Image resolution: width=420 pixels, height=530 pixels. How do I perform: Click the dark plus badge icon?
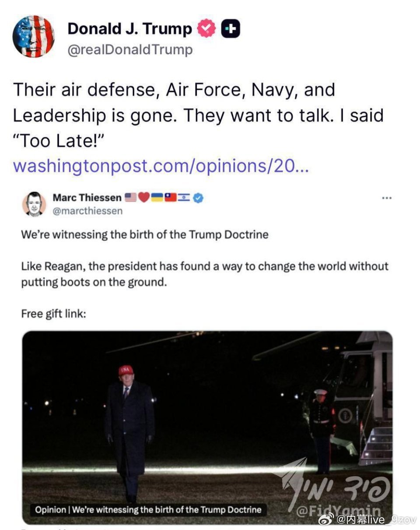tap(230, 29)
